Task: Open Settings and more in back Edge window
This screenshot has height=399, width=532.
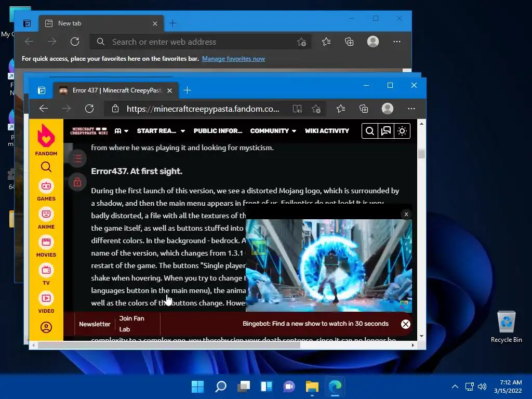Action: 396,42
